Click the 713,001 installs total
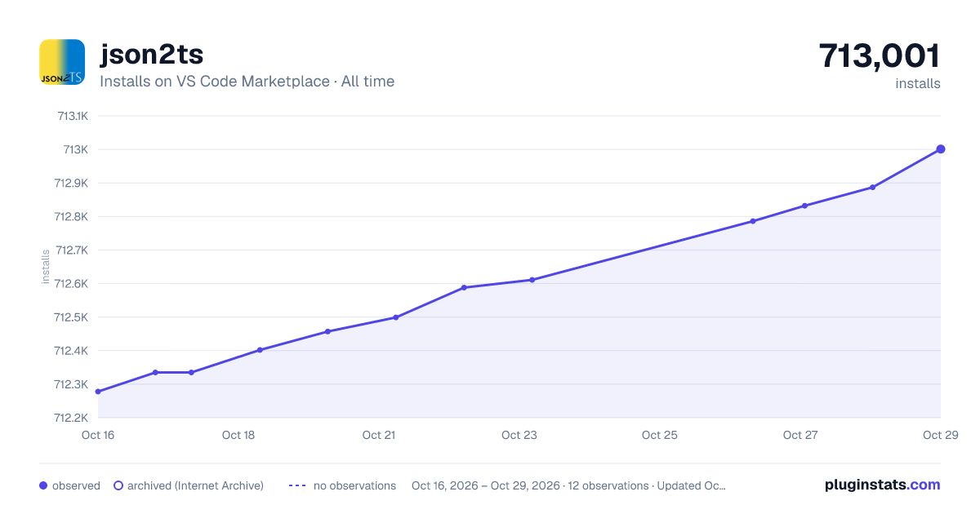 (880, 55)
